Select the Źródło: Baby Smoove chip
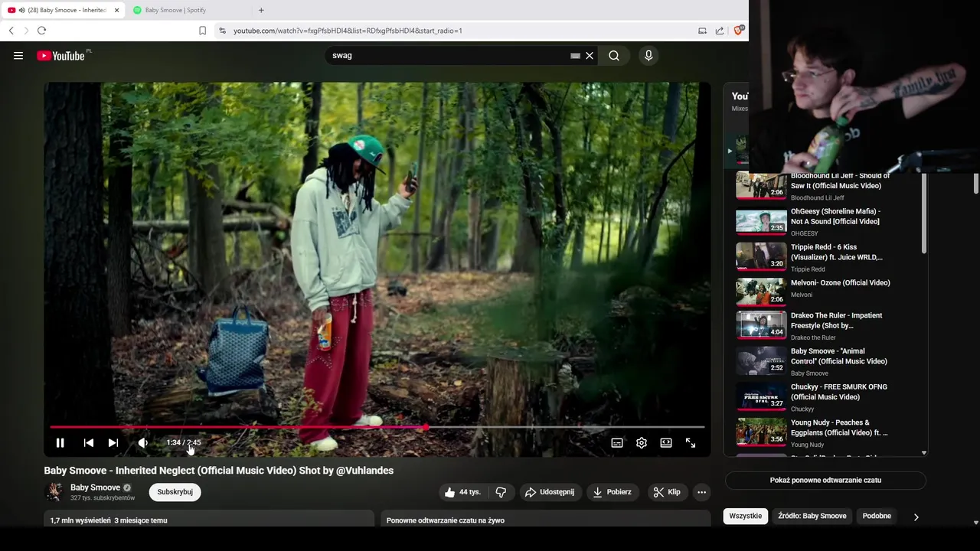The width and height of the screenshot is (980, 551). click(812, 516)
